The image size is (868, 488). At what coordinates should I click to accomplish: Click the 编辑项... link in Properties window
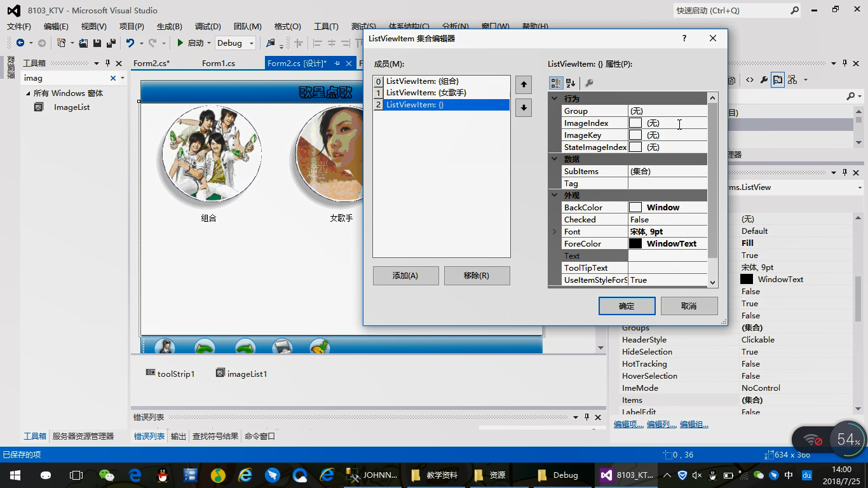click(628, 424)
